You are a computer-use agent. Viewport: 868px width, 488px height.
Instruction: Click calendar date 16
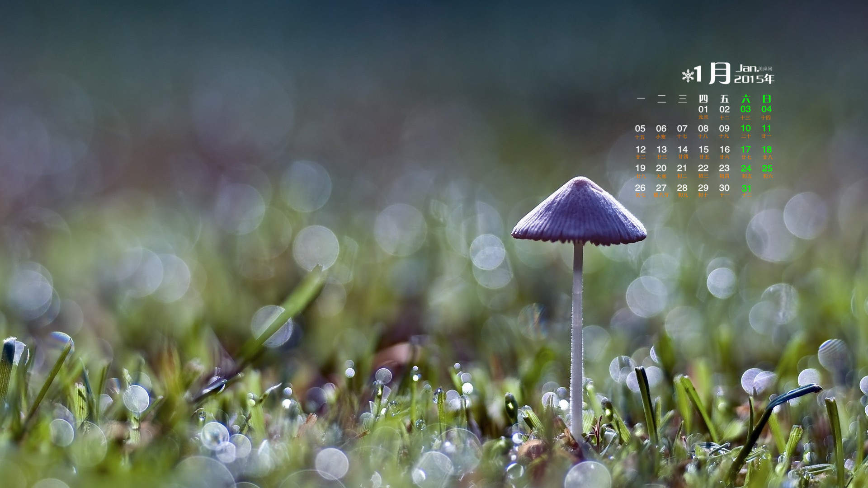(x=725, y=150)
